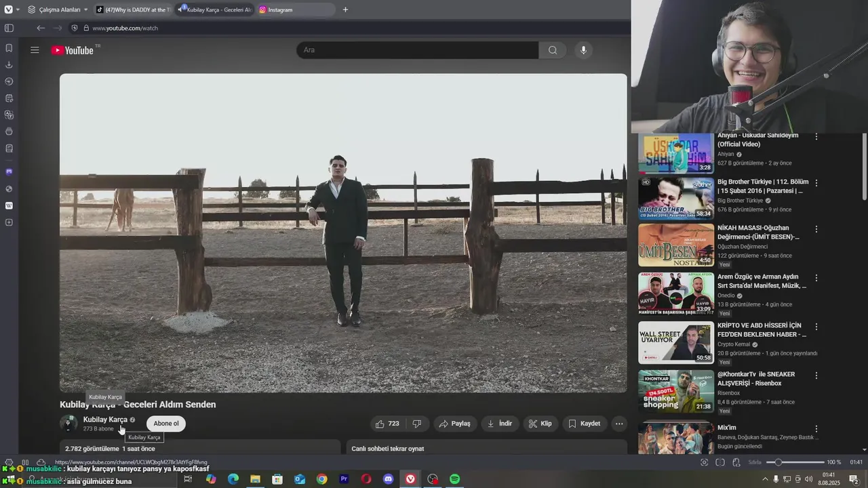Open Premiere Pro from the taskbar
The height and width of the screenshot is (488, 868).
[344, 479]
